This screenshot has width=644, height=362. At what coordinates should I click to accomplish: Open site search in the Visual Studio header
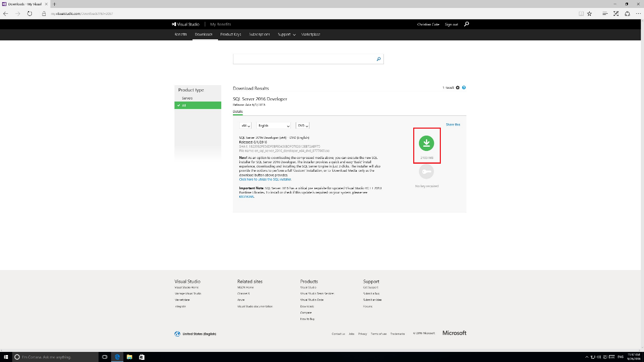466,24
